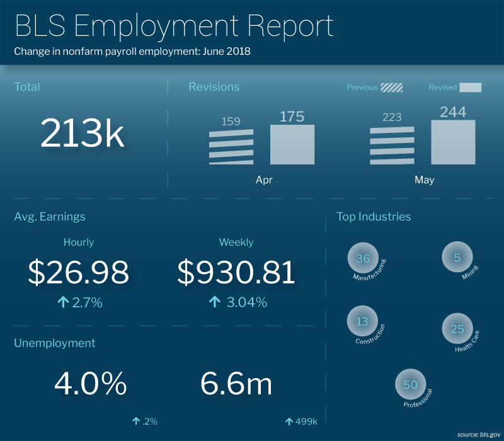Click the up arrow beside 499k
504x441 pixels.
point(289,421)
